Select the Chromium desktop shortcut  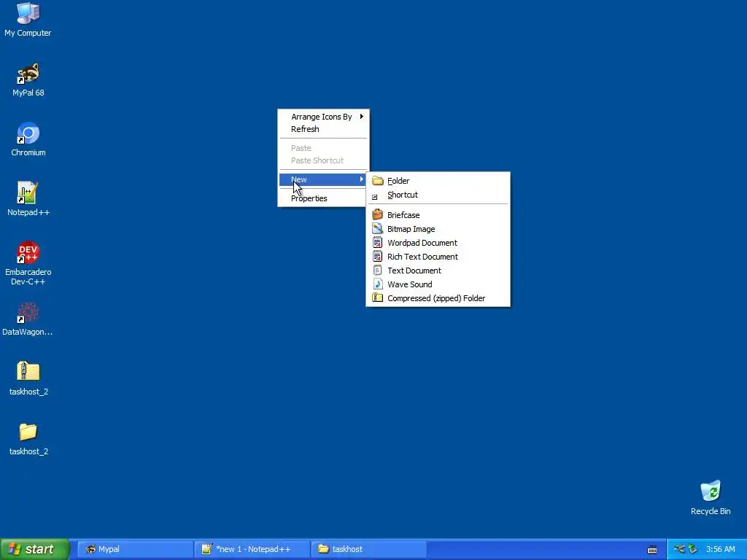pos(28,139)
